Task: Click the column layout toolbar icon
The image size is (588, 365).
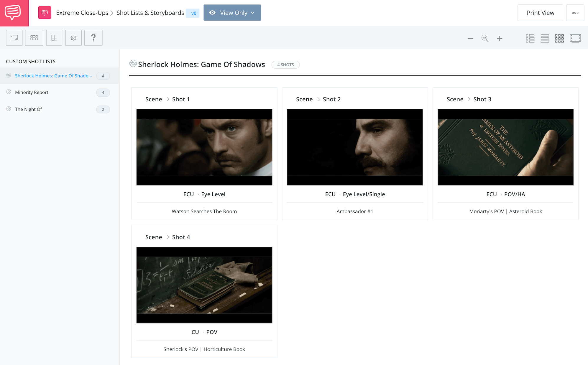Action: point(54,38)
